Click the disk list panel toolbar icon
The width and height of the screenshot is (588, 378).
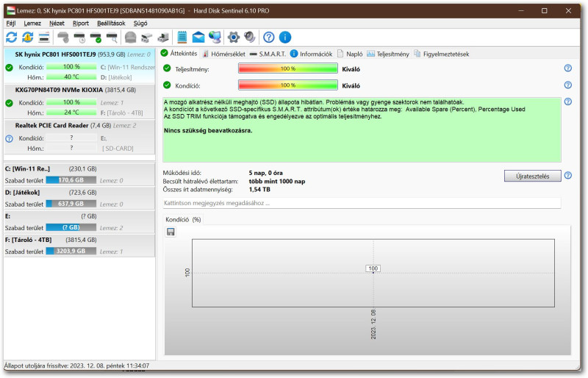coord(44,38)
